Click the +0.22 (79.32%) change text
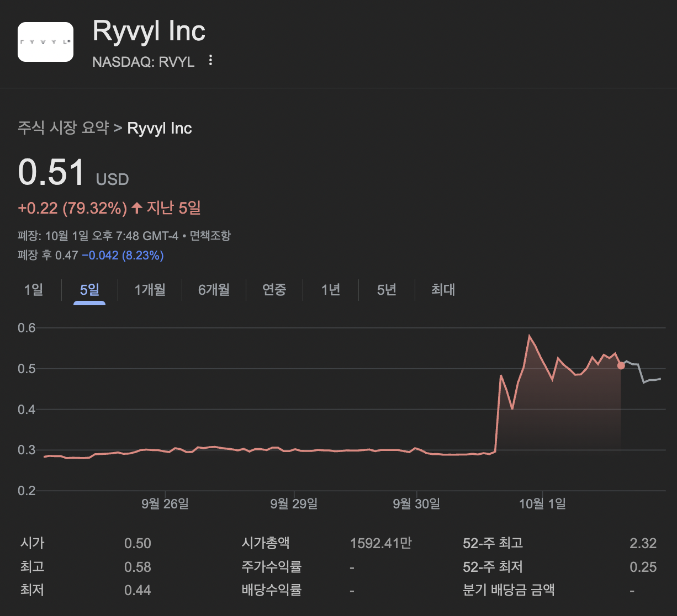This screenshot has height=616, width=677. click(73, 208)
